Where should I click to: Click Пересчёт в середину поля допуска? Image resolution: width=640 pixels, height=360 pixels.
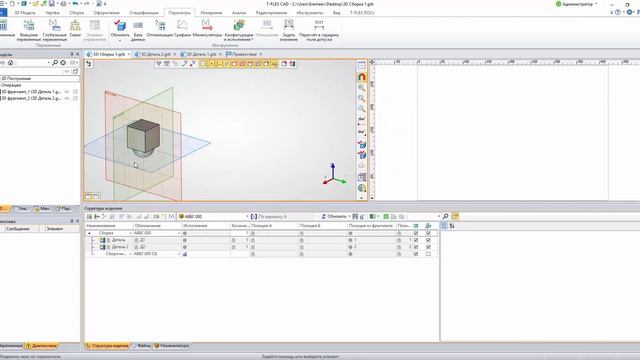[x=319, y=31]
